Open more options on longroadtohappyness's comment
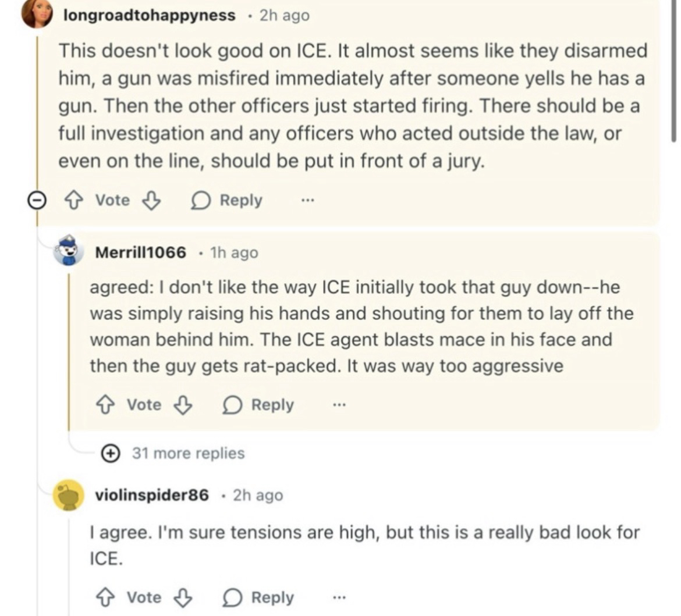Image resolution: width=681 pixels, height=616 pixels. [x=307, y=201]
